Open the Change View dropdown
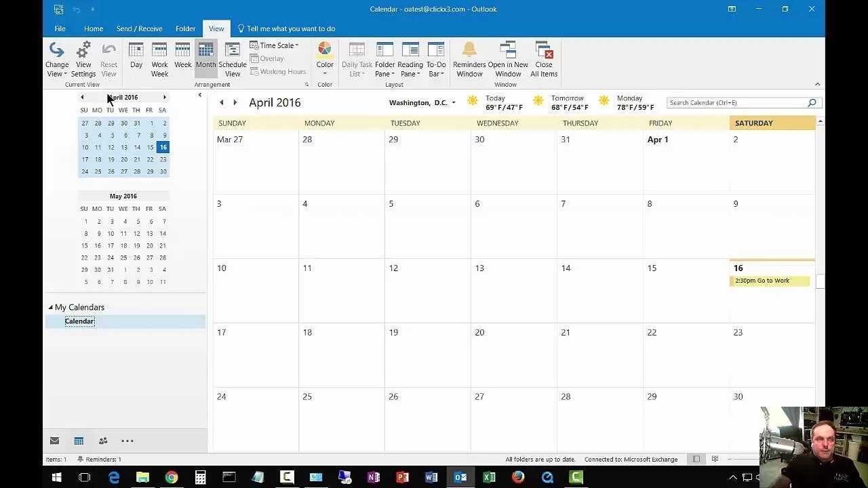Screen dimensions: 868x488 57,60
